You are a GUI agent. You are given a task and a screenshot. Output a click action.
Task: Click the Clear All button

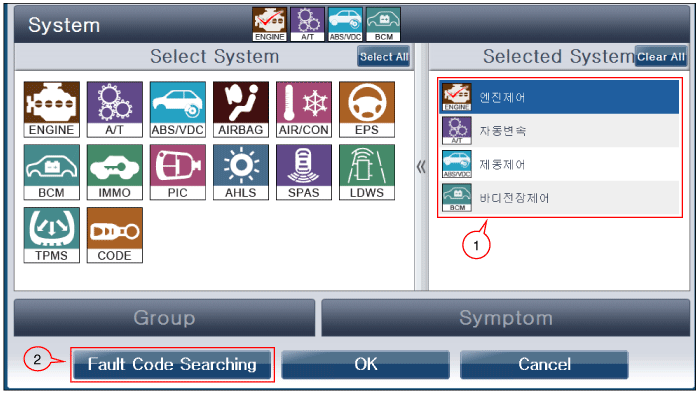point(661,57)
